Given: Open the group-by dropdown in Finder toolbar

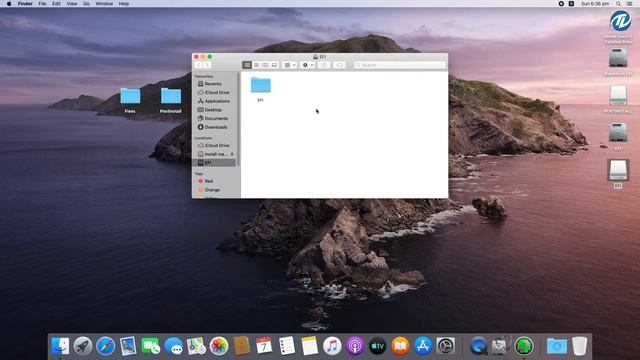Looking at the screenshot, I should (x=289, y=65).
